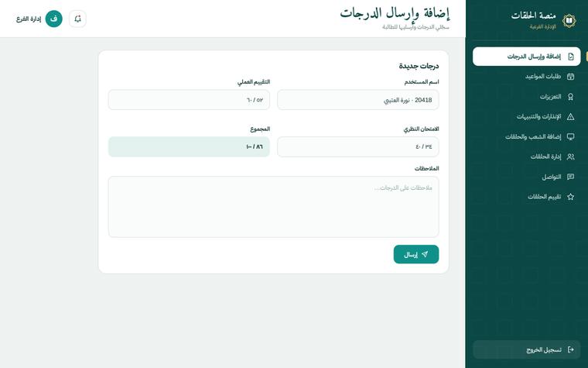588x368 pixels.
Task: Click the المجموع total field
Action: coord(189,147)
